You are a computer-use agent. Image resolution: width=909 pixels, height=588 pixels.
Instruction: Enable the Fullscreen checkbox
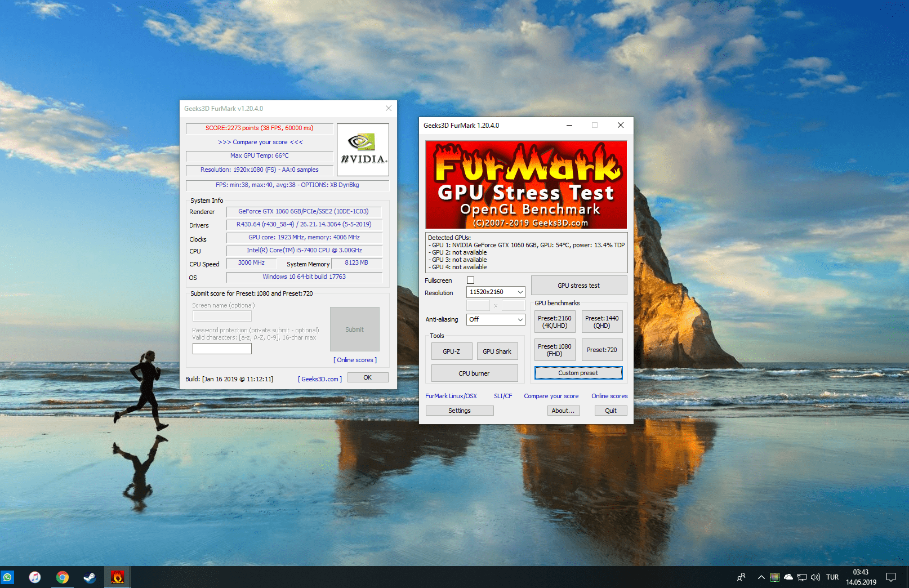pyautogui.click(x=471, y=280)
